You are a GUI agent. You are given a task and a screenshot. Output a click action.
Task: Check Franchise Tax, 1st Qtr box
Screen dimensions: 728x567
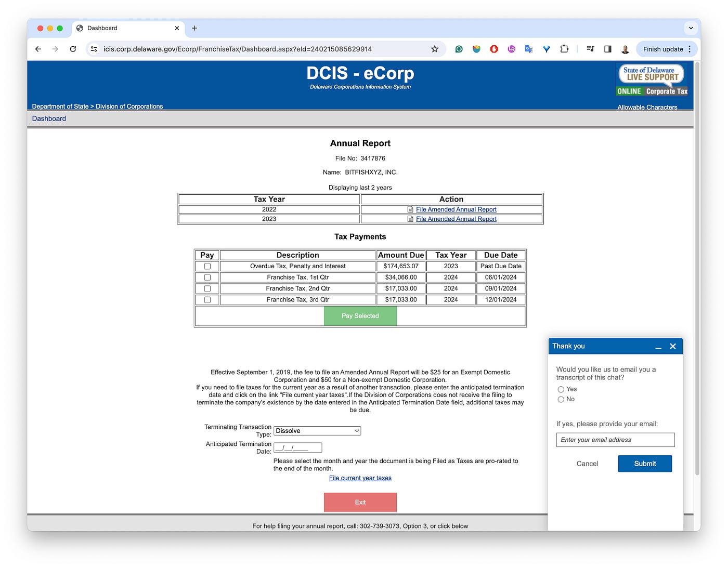pos(207,278)
